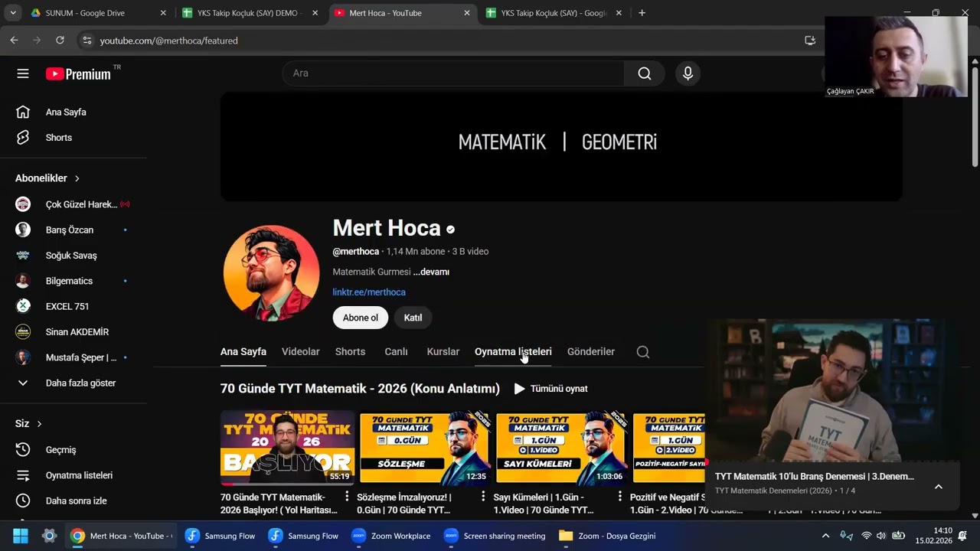Viewport: 980px width, 551px height.
Task: Start voice search with the microphone
Action: (x=688, y=73)
